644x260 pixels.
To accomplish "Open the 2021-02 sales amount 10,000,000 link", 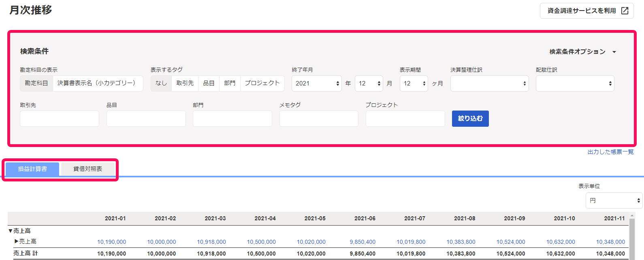I will 162,242.
